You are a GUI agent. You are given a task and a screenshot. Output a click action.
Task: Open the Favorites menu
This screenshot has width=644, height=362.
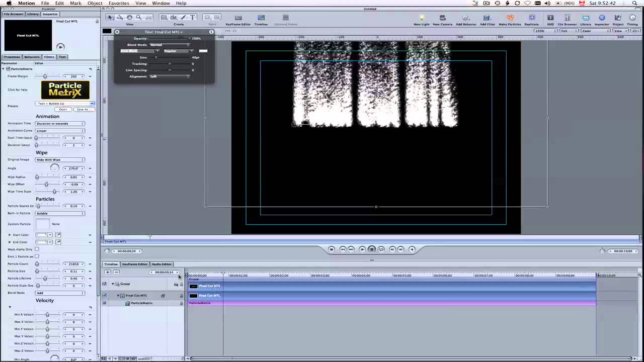click(119, 3)
